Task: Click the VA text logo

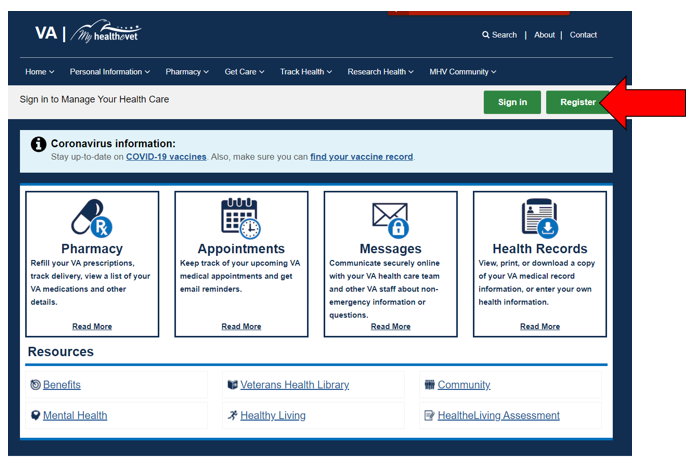Action: click(x=46, y=33)
